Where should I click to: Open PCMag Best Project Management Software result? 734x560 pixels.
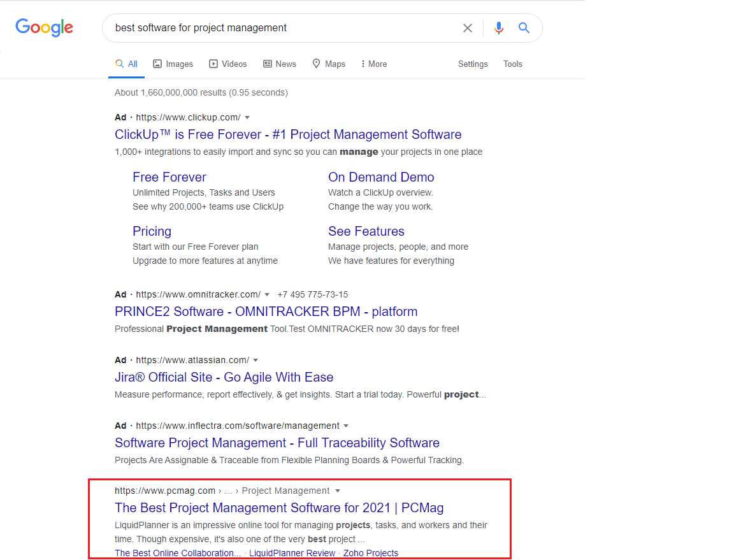pyautogui.click(x=280, y=508)
